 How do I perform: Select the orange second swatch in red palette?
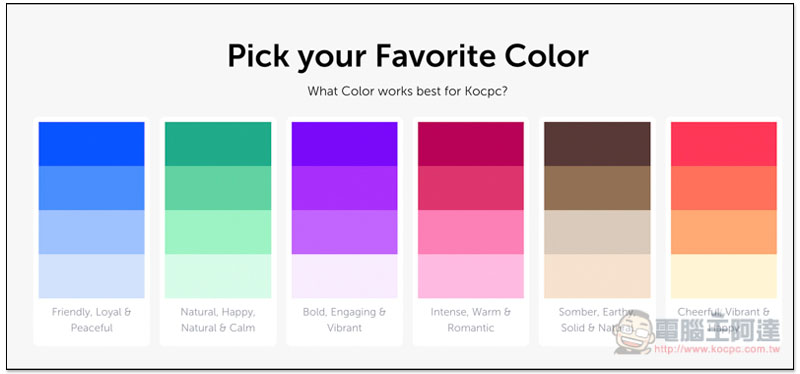(x=723, y=188)
